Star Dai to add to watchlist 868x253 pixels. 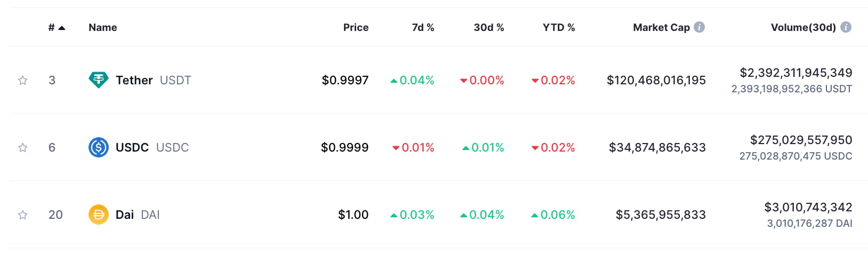coord(22,215)
